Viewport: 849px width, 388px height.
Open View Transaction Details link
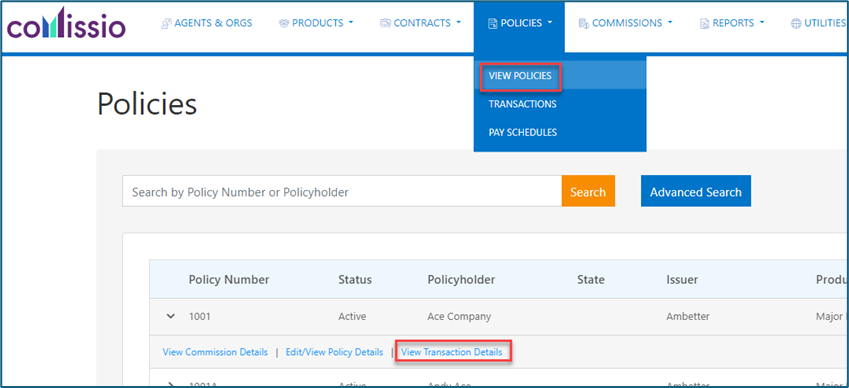452,352
